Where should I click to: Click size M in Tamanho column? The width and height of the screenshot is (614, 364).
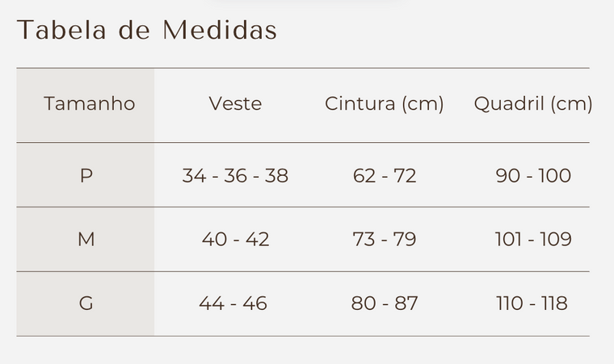point(86,239)
